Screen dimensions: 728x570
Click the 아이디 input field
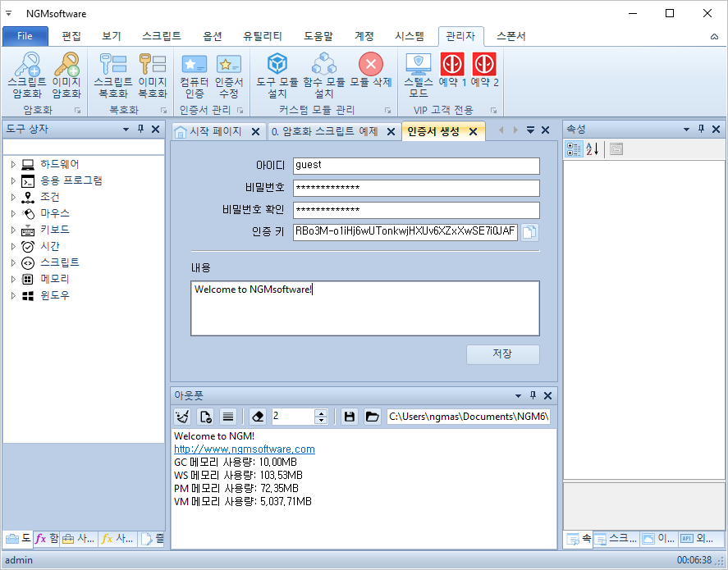(x=416, y=166)
